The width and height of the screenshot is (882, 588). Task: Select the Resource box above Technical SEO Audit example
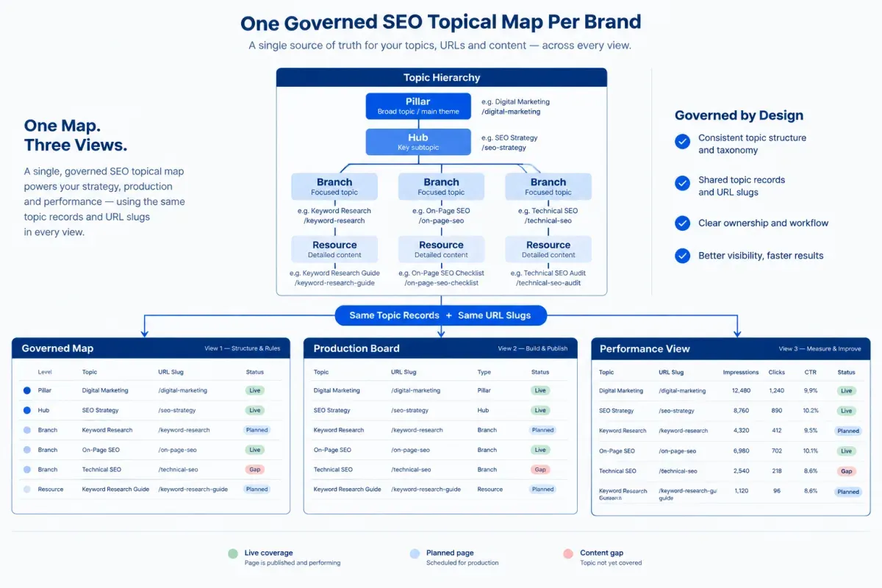(x=548, y=249)
